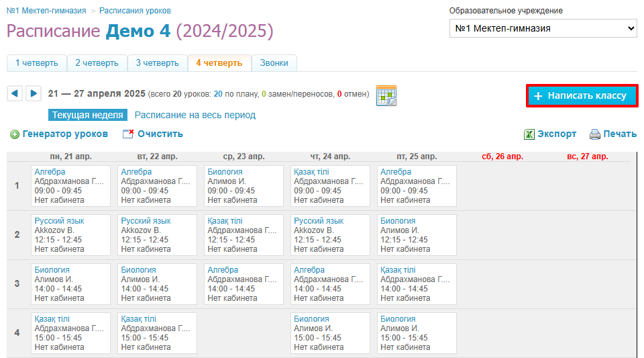Switch to the 1 четверть tab
The width and height of the screenshot is (644, 358).
(37, 63)
